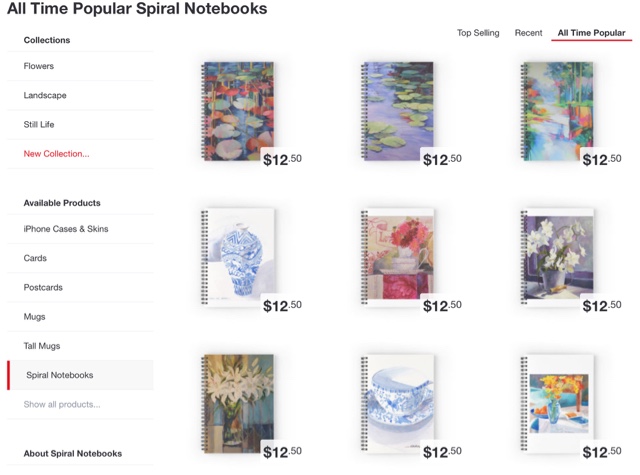Open the abstract colorful river notebook
Image resolution: width=640 pixels, height=475 pixels.
[558, 111]
